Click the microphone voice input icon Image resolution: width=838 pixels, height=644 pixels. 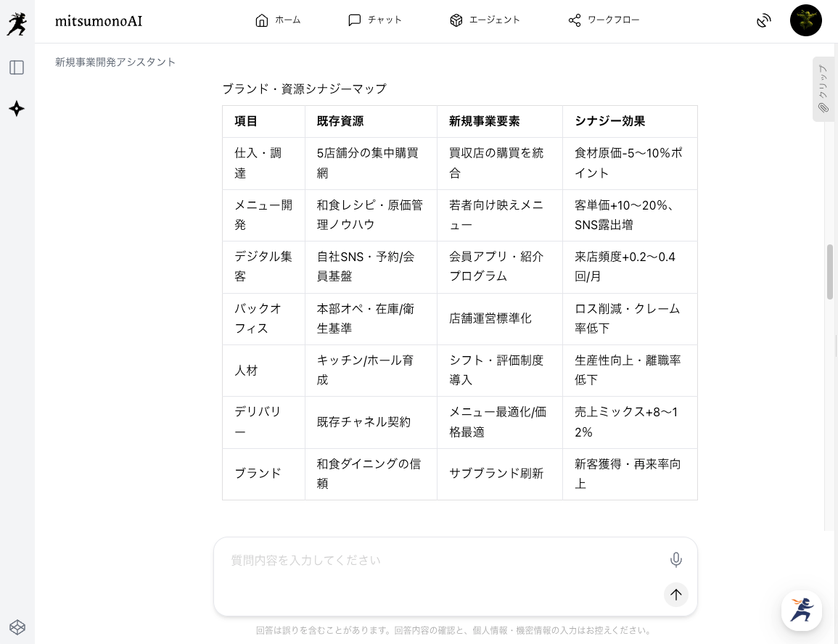click(x=675, y=560)
